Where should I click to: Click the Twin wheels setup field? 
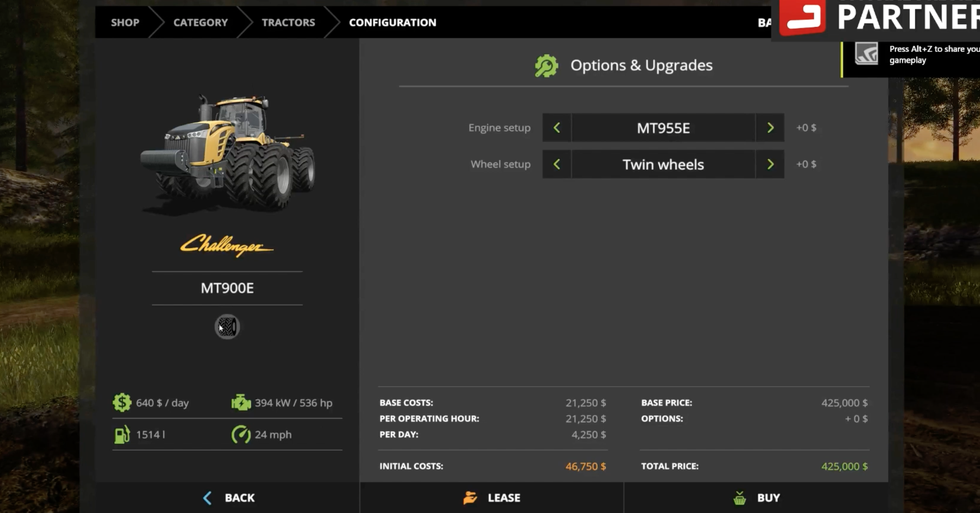point(663,164)
